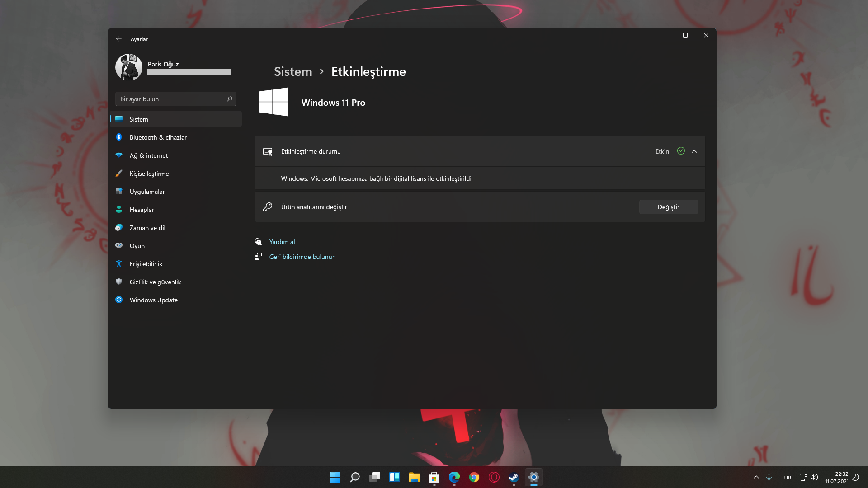The width and height of the screenshot is (868, 488).
Task: Open the Uygulamalar section
Action: pos(147,192)
